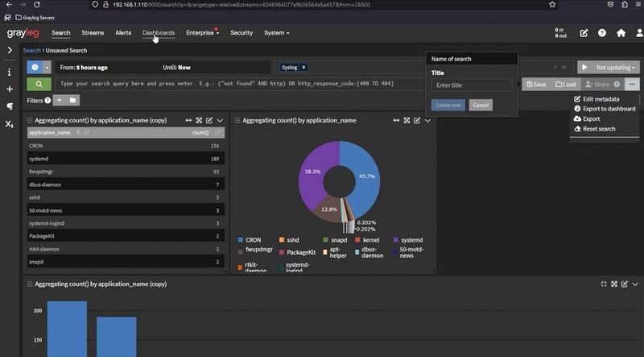Viewport: 644px width, 357px height.
Task: Toggle the systemd legend series
Action: click(x=408, y=240)
